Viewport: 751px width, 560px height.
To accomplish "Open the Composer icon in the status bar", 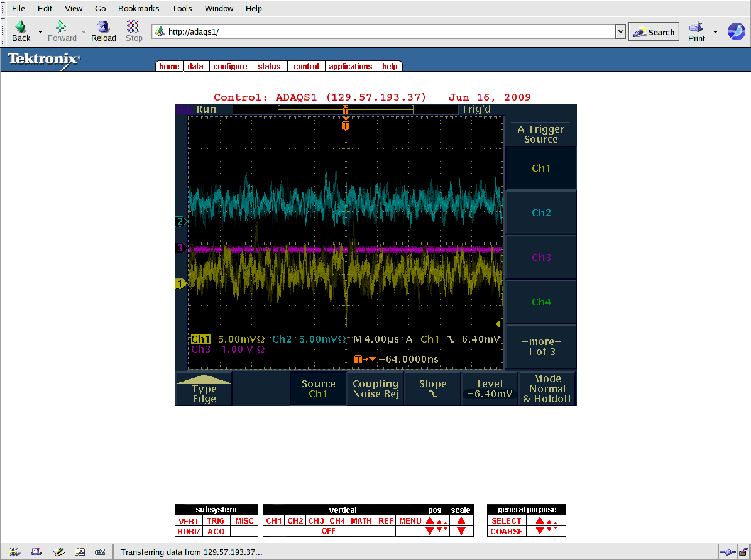I will click(58, 552).
